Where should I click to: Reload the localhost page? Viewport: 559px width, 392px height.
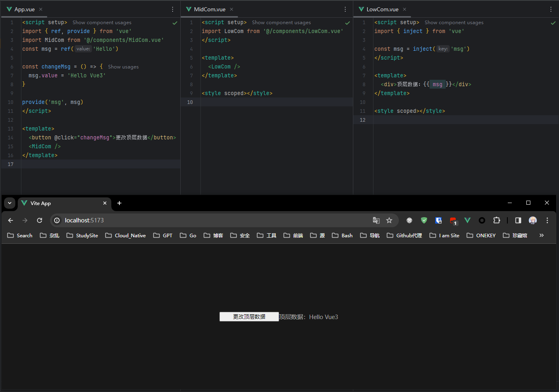tap(40, 220)
